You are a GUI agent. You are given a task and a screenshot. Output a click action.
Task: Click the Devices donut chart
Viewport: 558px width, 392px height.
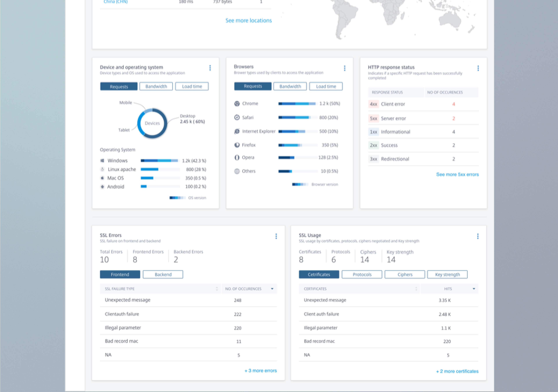pos(152,123)
